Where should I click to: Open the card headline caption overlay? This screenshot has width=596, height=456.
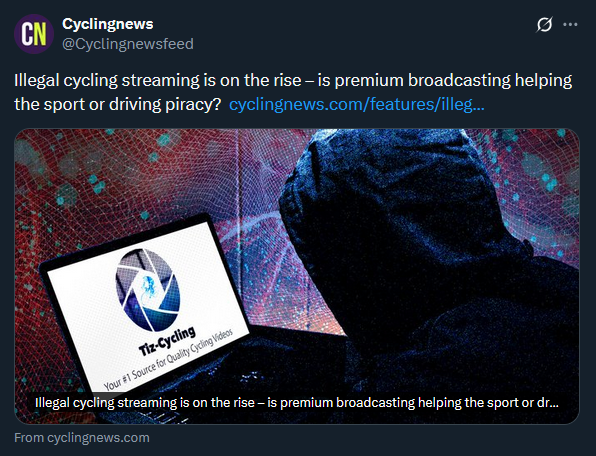[296, 402]
